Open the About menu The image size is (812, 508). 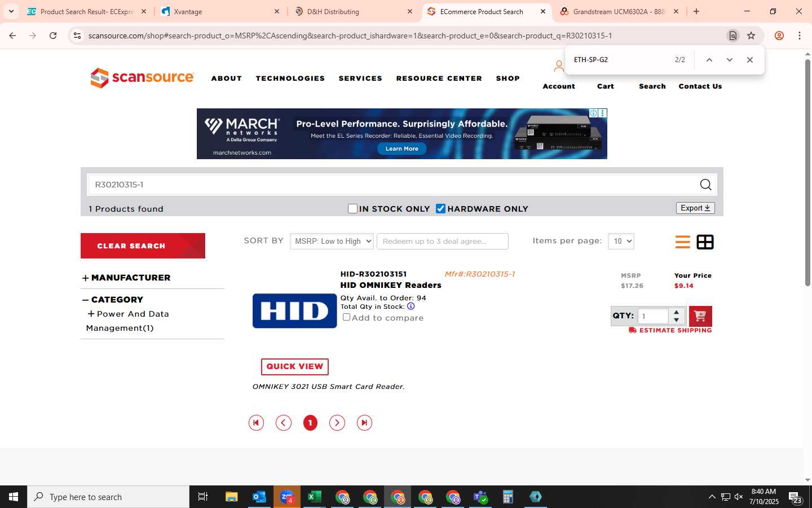(x=227, y=78)
